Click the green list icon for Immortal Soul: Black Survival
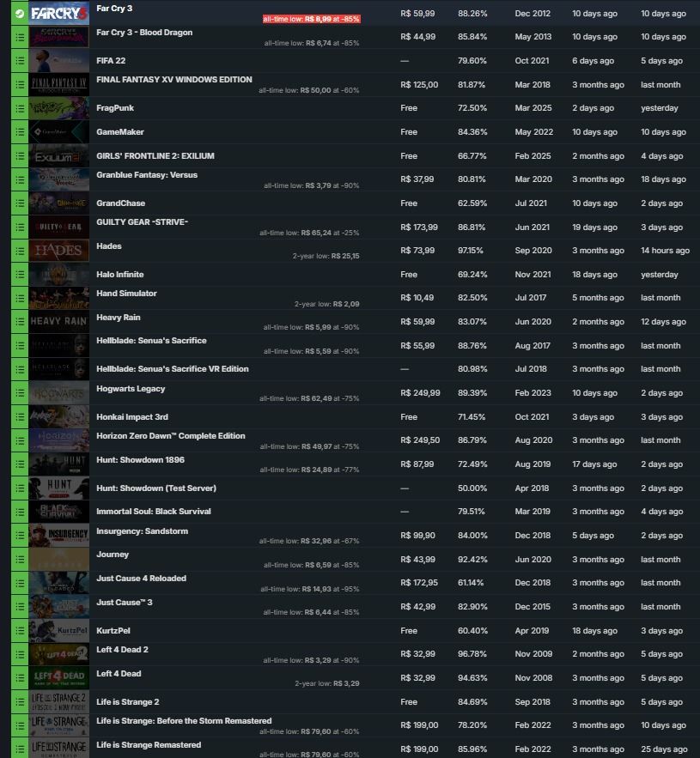The height and width of the screenshot is (758, 700). click(20, 512)
